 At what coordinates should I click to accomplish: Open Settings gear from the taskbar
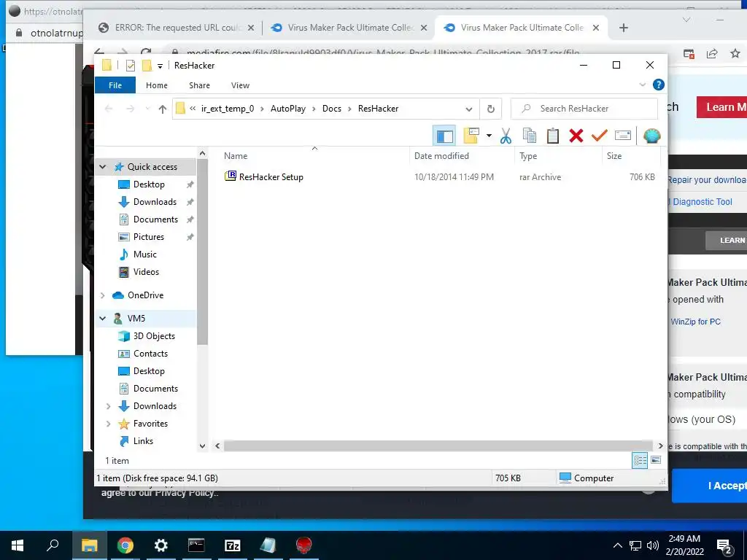pyautogui.click(x=160, y=545)
